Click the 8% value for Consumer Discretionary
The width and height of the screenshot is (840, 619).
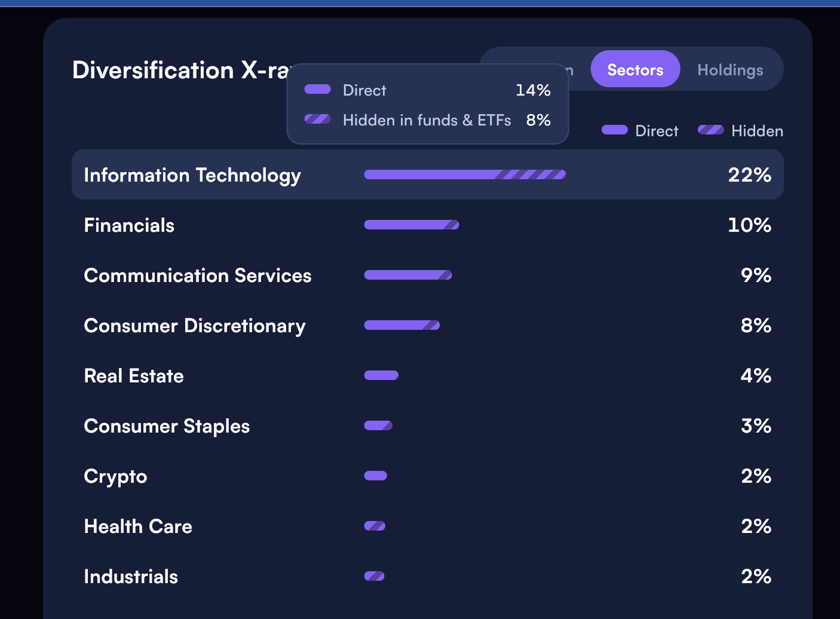(x=756, y=326)
